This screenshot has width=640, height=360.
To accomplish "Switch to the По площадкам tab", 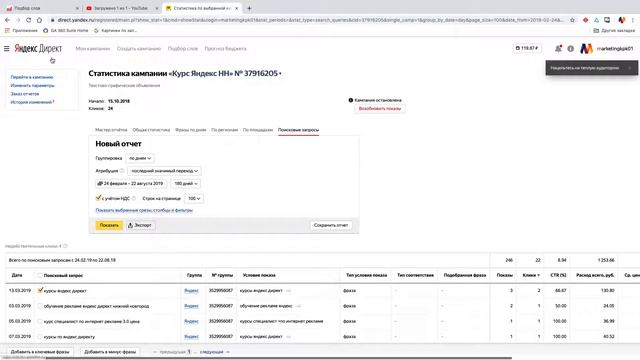I will pyautogui.click(x=258, y=130).
